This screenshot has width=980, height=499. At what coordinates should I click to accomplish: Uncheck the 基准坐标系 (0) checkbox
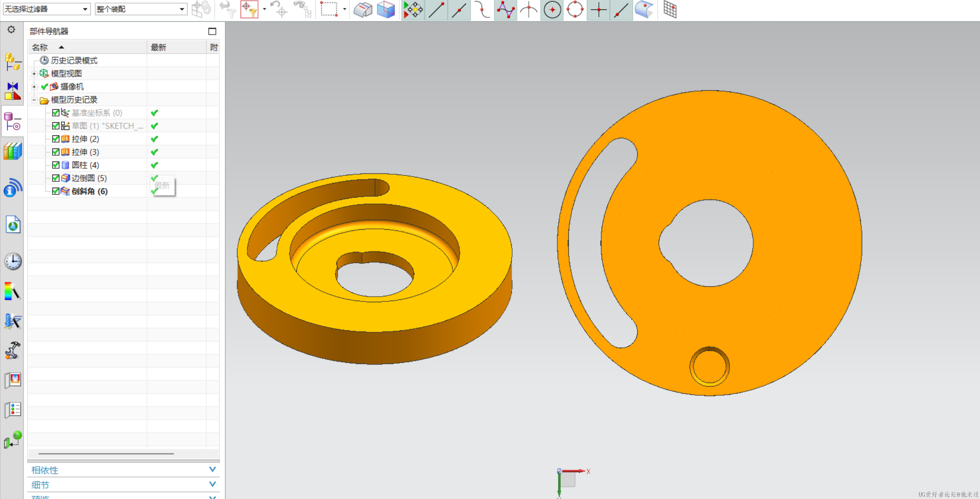56,113
